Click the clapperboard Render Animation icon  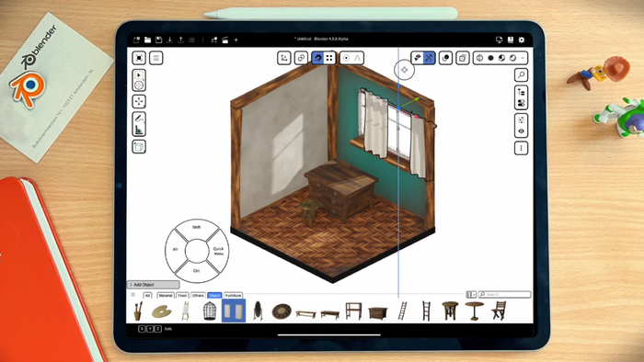coord(225,40)
